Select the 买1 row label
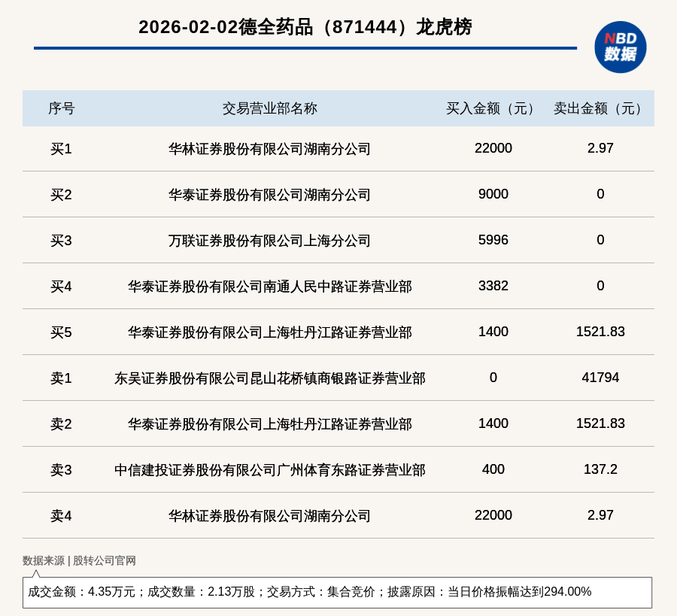The width and height of the screenshot is (677, 616). click(x=61, y=149)
